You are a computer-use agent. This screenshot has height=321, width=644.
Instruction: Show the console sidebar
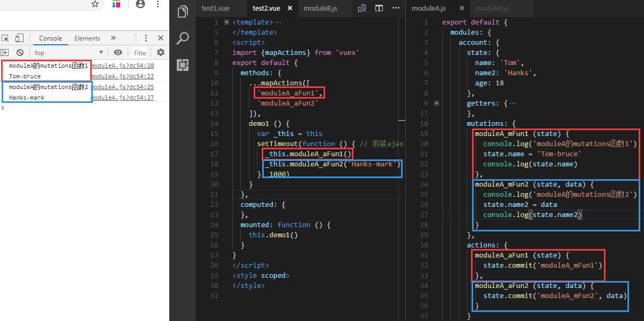click(x=5, y=53)
